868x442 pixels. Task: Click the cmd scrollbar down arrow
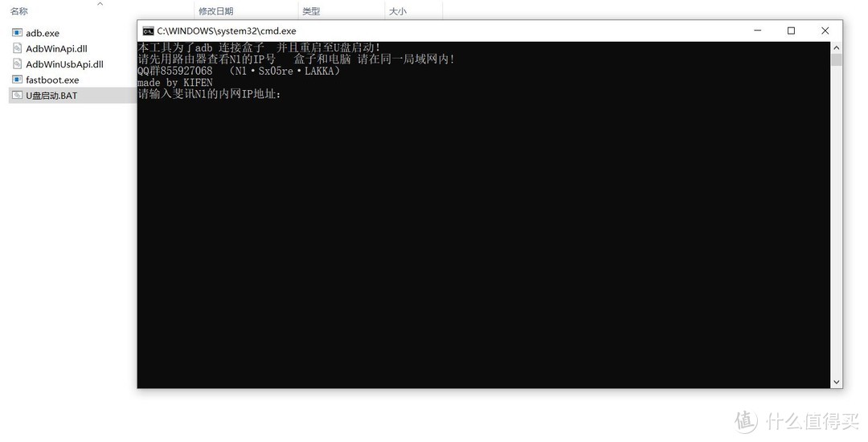[x=836, y=382]
